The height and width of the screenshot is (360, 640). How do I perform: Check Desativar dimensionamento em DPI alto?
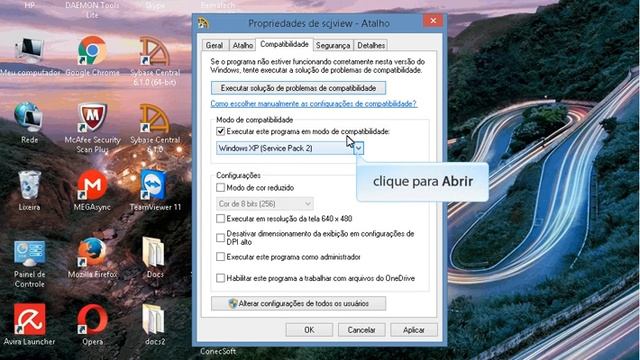coord(220,238)
